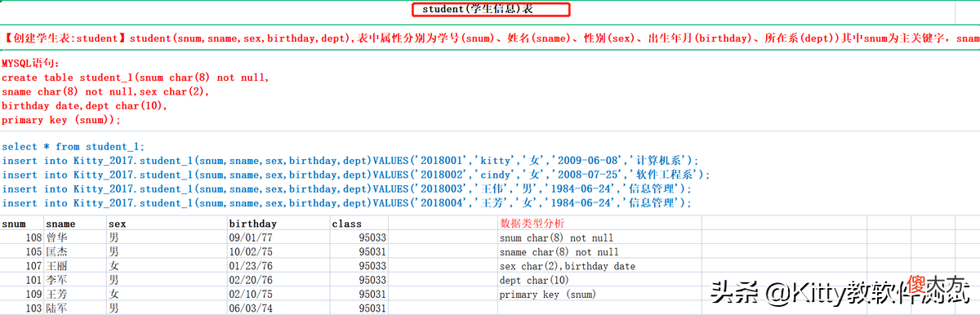Viewport: 980px width, 315px height.
Task: Click the sname cell 王芳 in row 109
Action: (75, 294)
